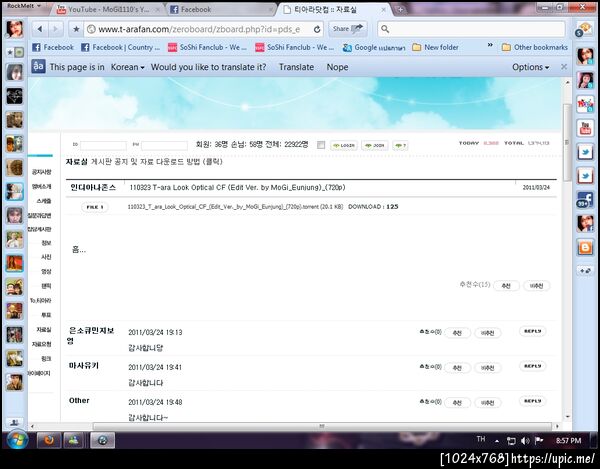Open a new tab with plus button

coord(400,10)
